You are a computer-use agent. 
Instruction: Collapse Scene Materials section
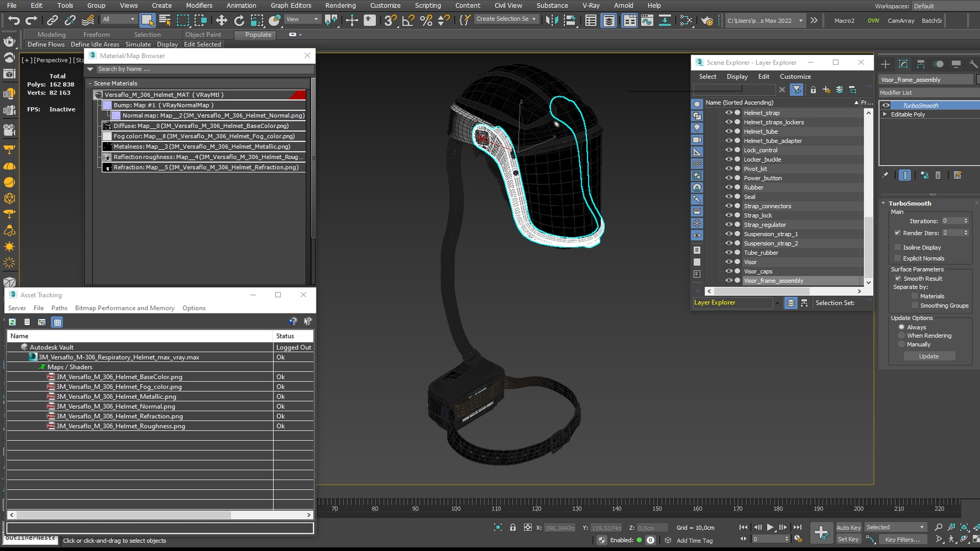point(90,83)
